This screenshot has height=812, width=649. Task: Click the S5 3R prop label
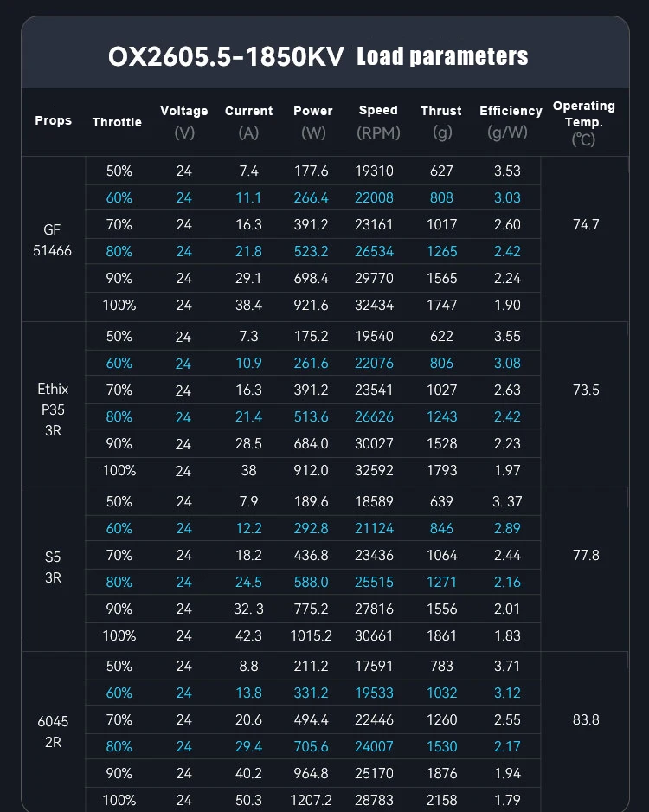54,567
